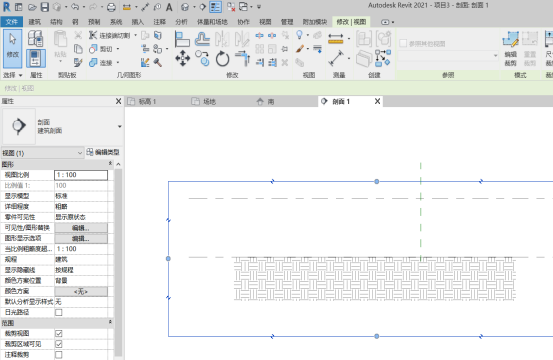Click the Print icon in quick access toolbar
Screen dimensions: 553x360
pos(111,7)
